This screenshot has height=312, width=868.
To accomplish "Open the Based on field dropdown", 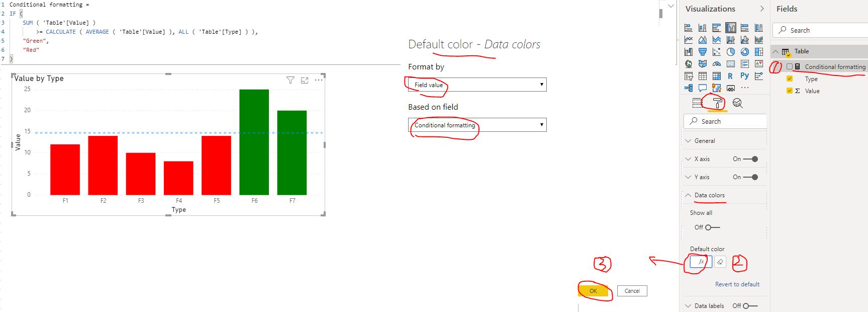I will 477,125.
